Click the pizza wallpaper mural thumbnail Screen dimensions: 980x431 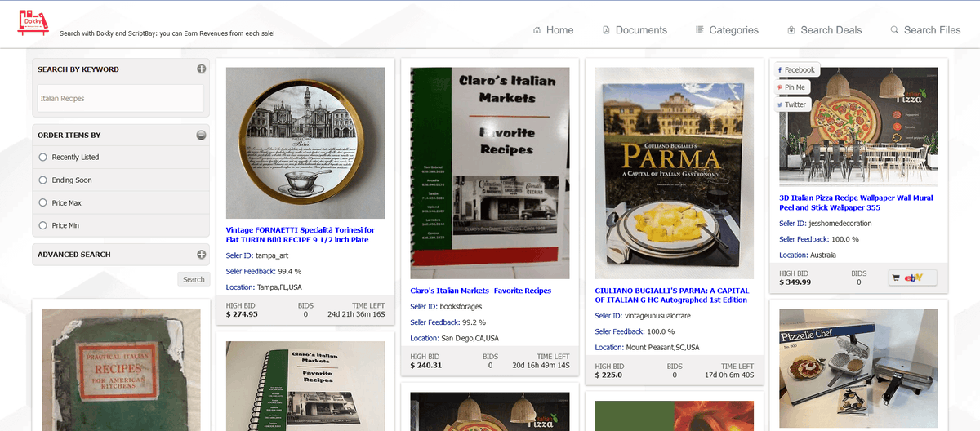(859, 127)
